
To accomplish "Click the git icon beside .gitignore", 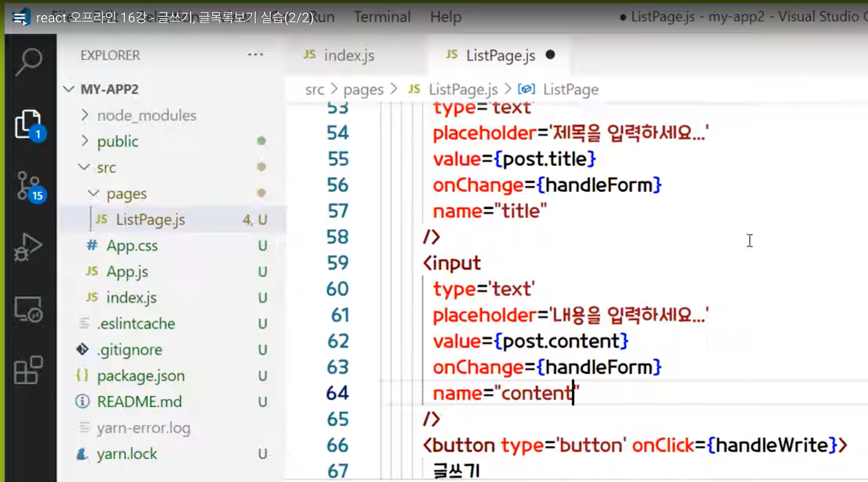I will point(82,349).
